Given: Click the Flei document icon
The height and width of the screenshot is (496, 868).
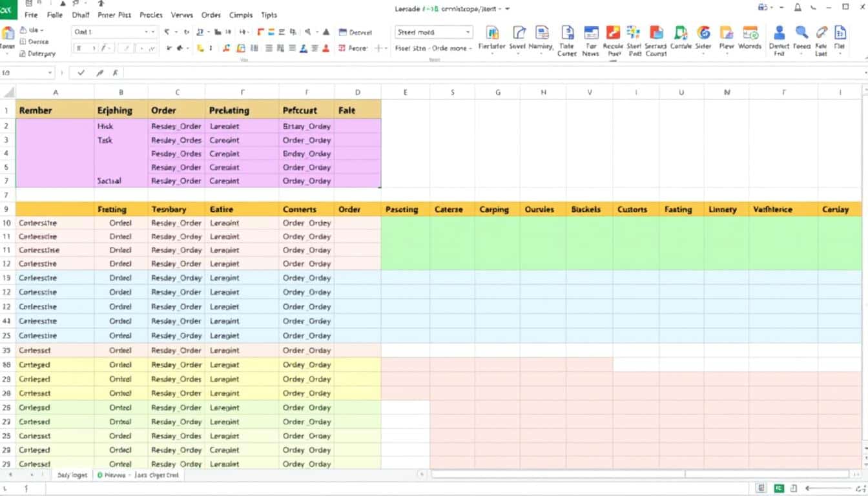Looking at the screenshot, I should (x=840, y=33).
